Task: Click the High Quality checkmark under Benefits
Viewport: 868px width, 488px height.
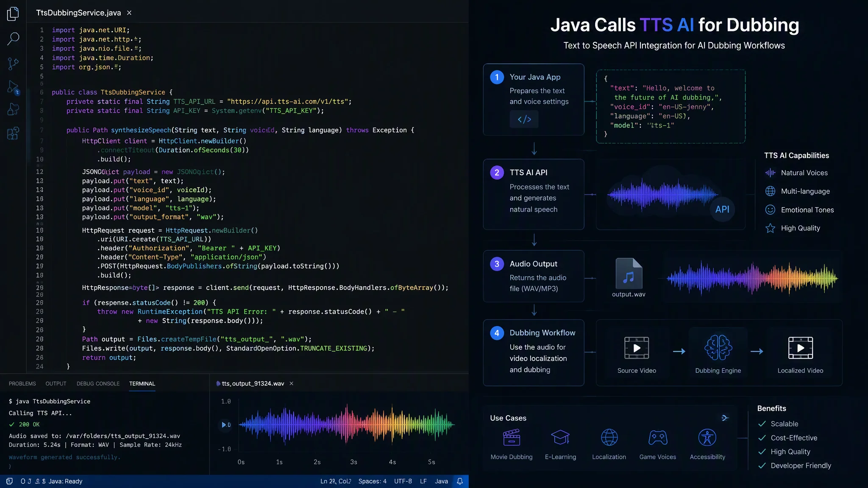Action: 762,452
